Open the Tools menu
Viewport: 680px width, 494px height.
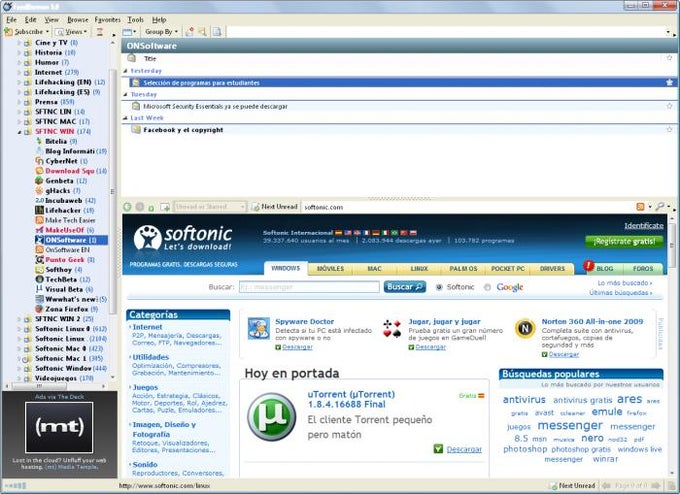coord(135,20)
